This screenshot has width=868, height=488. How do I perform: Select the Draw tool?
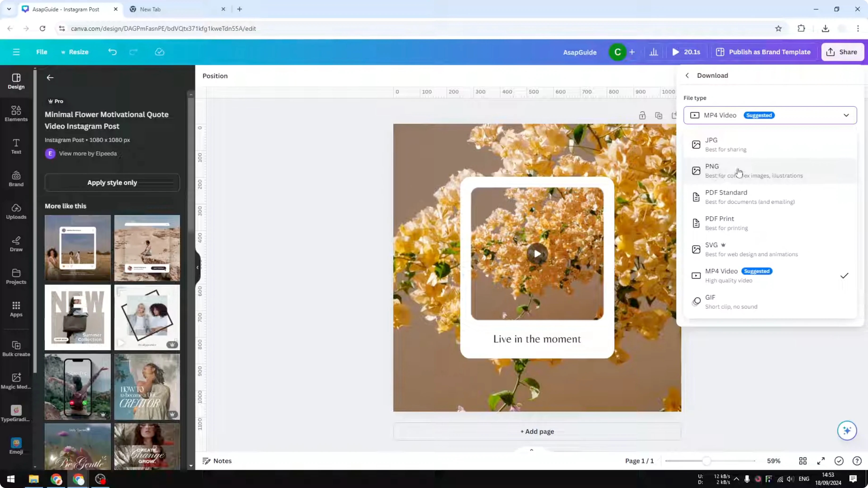[x=16, y=244]
